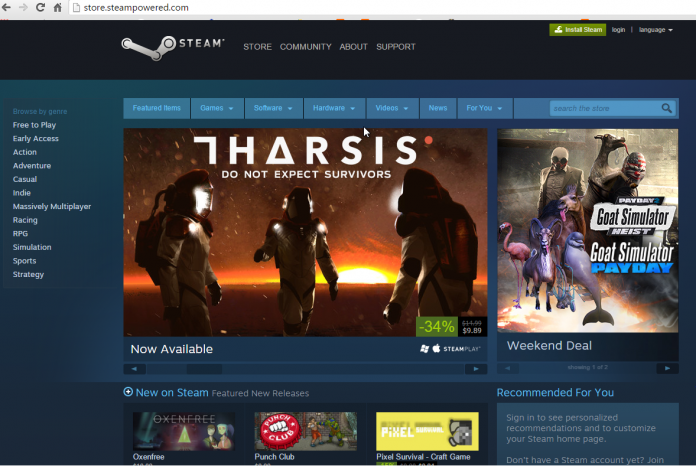The image size is (696, 466).
Task: Open the ABOUT menu
Action: pos(353,47)
